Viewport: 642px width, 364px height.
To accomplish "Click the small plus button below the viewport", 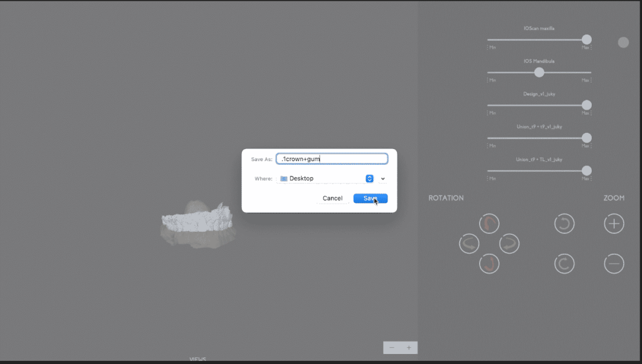I will click(x=409, y=348).
